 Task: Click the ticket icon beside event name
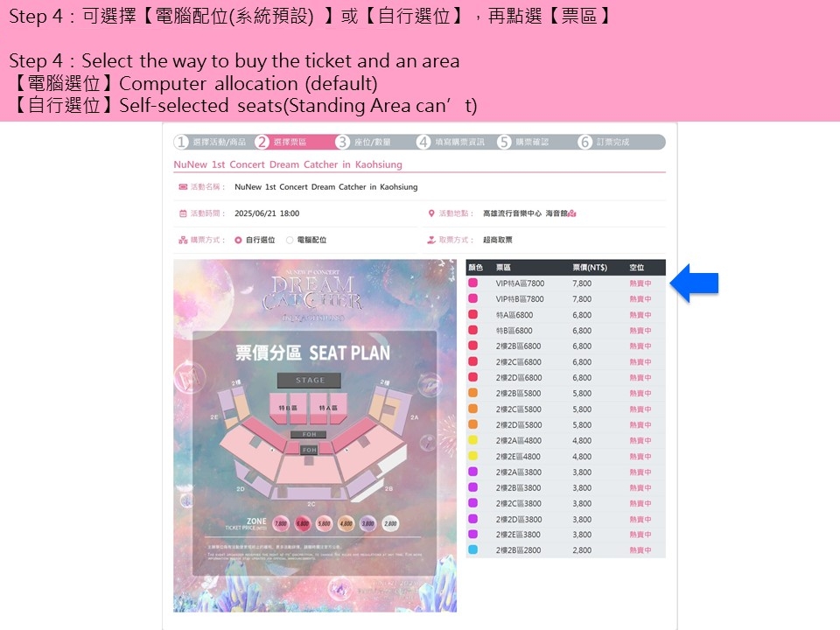coord(183,187)
